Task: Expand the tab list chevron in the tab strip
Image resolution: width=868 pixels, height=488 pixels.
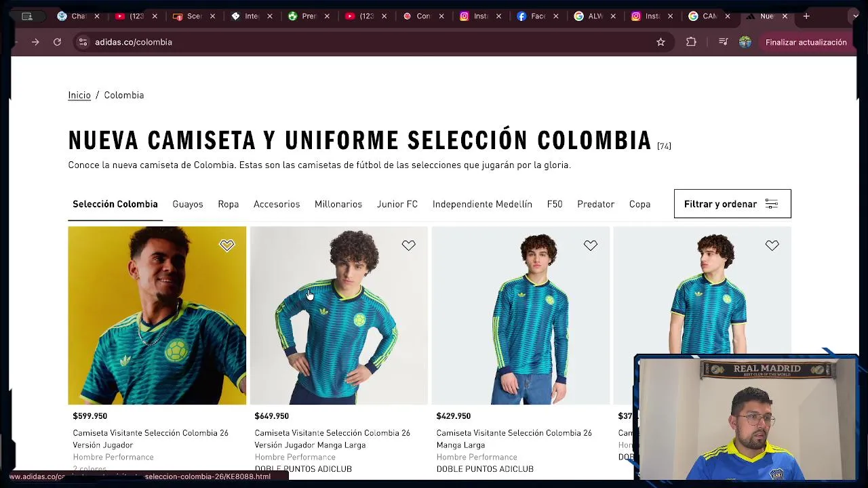Action: coord(855,16)
